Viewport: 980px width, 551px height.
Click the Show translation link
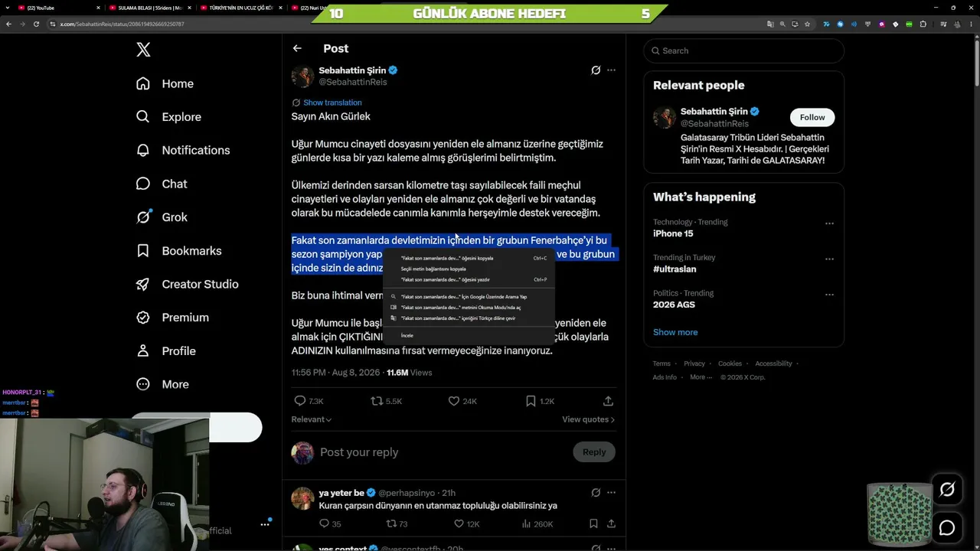click(x=332, y=103)
